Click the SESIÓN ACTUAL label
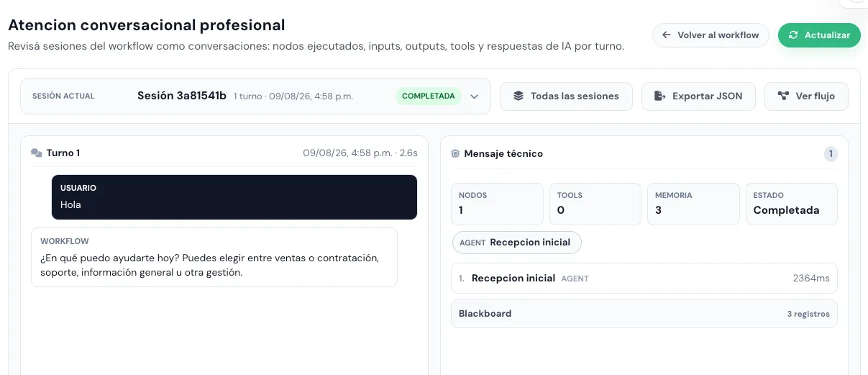The height and width of the screenshot is (375, 868). point(63,96)
